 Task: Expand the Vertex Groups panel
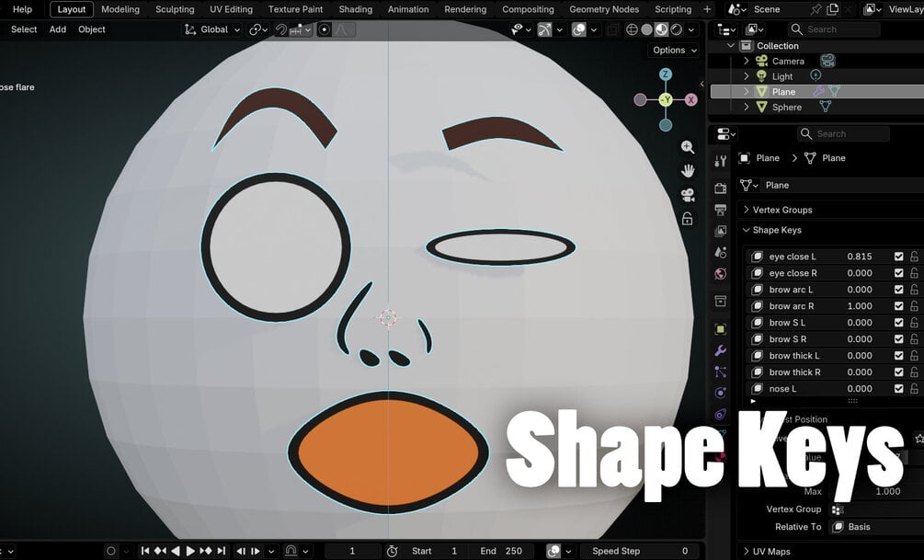782,210
